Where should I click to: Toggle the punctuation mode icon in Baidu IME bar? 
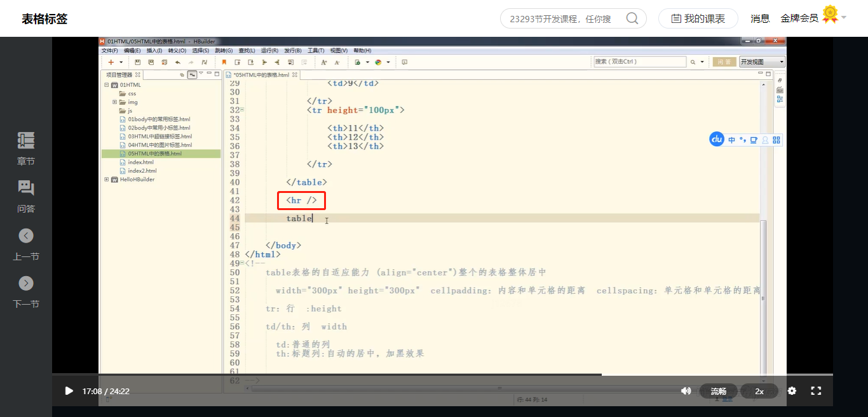coord(743,140)
